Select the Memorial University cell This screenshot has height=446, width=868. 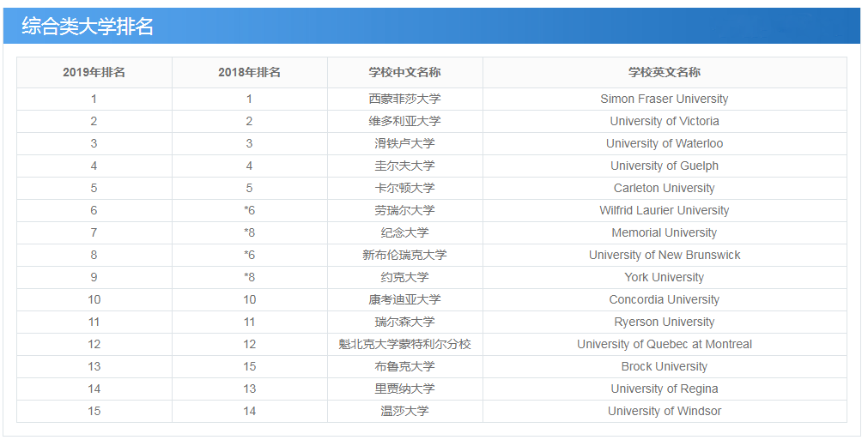[x=664, y=233]
